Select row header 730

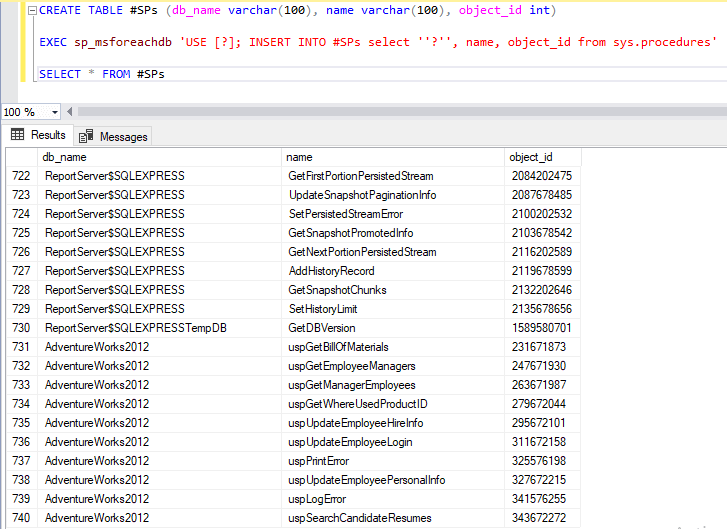pos(21,328)
